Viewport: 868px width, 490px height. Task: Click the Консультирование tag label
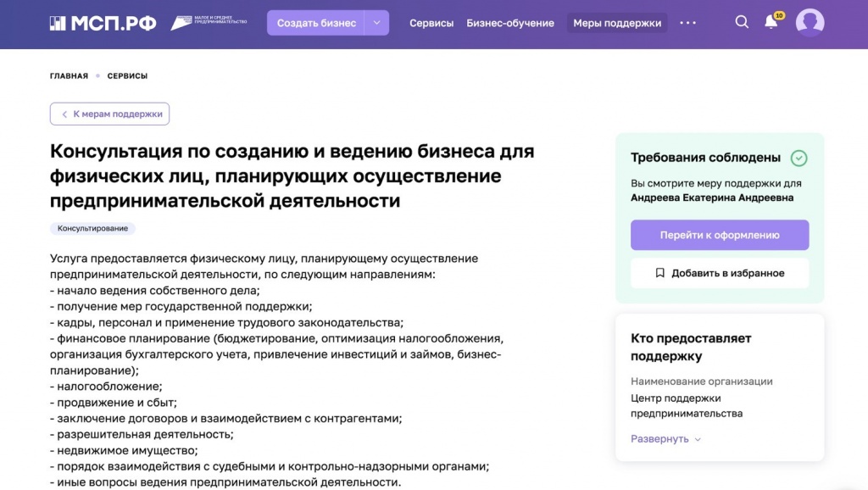92,229
